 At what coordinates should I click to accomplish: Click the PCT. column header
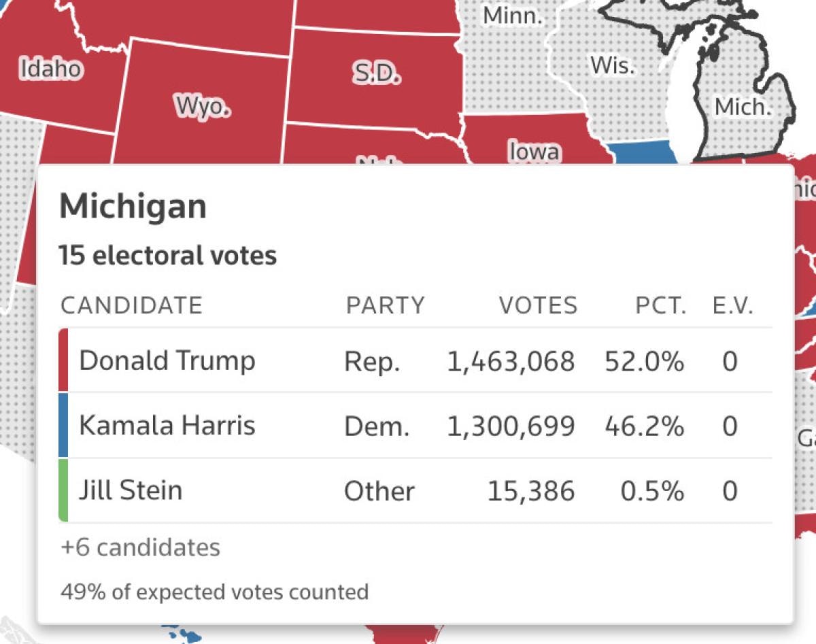(660, 305)
